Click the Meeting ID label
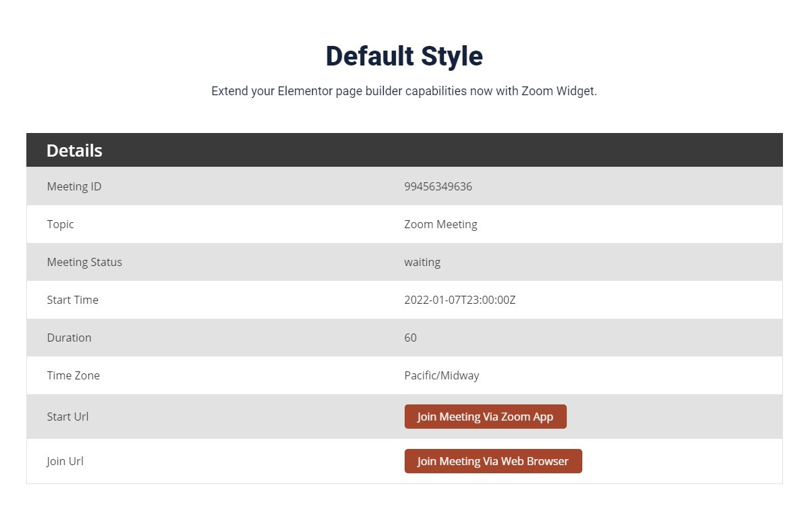Screen dimensions: 812x532 point(74,186)
